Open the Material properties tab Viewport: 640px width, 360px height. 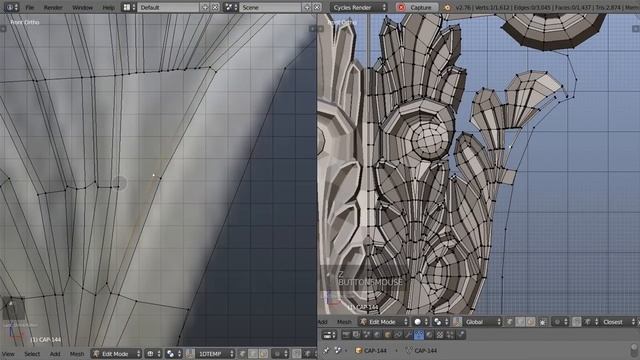(x=429, y=335)
